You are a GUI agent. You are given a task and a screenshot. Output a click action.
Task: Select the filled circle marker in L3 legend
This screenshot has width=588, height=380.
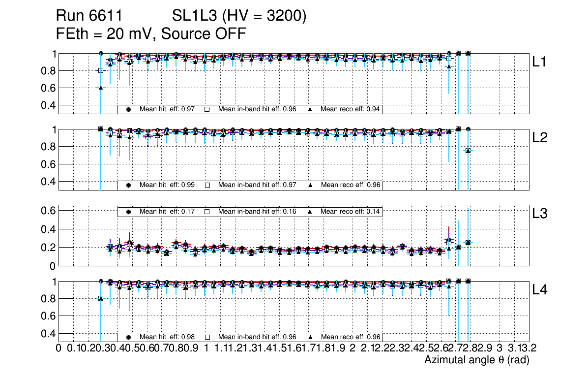pyautogui.click(x=128, y=212)
